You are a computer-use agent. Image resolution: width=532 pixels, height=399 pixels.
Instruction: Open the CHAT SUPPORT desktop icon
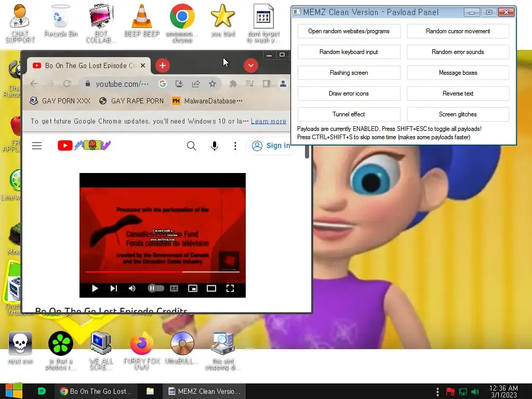pos(20,23)
